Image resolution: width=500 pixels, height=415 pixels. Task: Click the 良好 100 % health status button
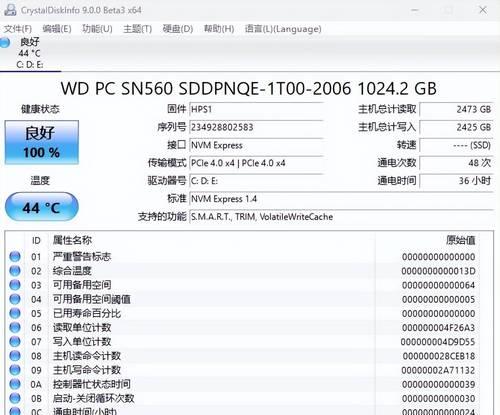tap(42, 142)
